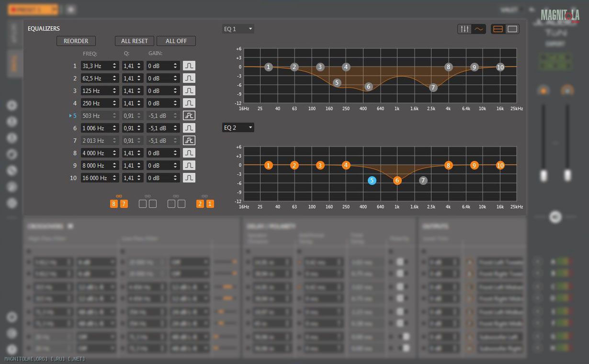The height and width of the screenshot is (364, 589).
Task: Click the gain stepper arrows for band 6
Action: 176,128
